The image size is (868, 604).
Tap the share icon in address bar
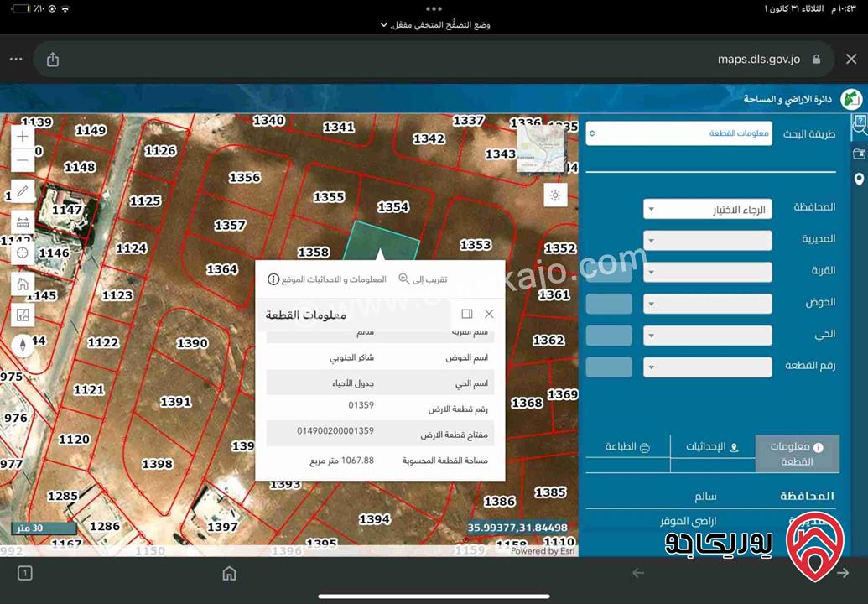pyautogui.click(x=53, y=60)
